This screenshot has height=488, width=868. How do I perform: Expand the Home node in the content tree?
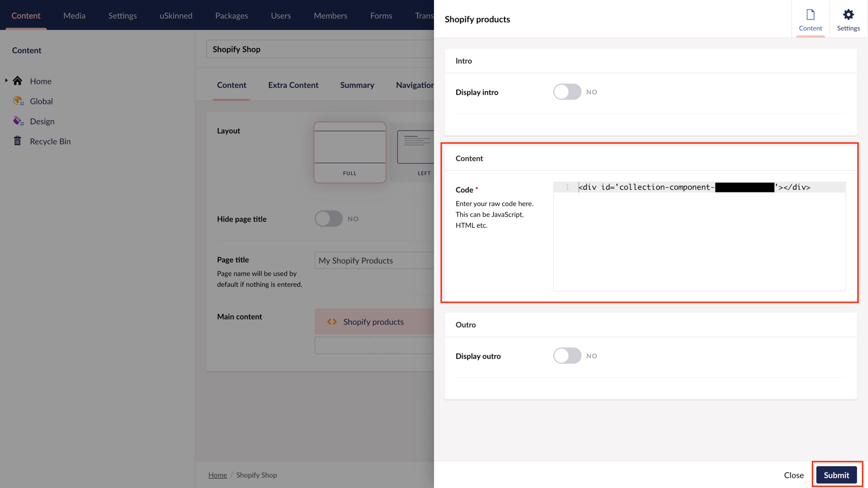click(x=5, y=80)
